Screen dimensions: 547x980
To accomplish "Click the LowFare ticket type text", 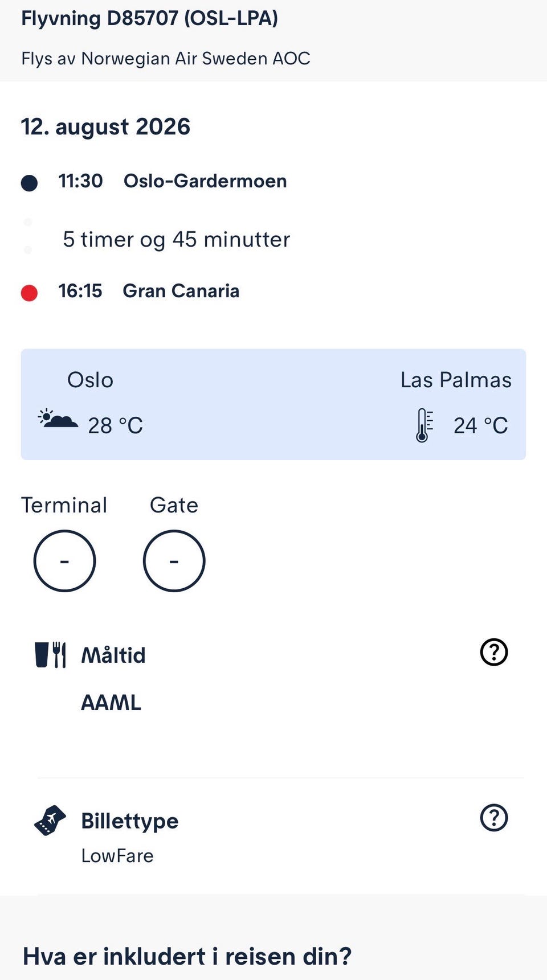I will point(117,856).
